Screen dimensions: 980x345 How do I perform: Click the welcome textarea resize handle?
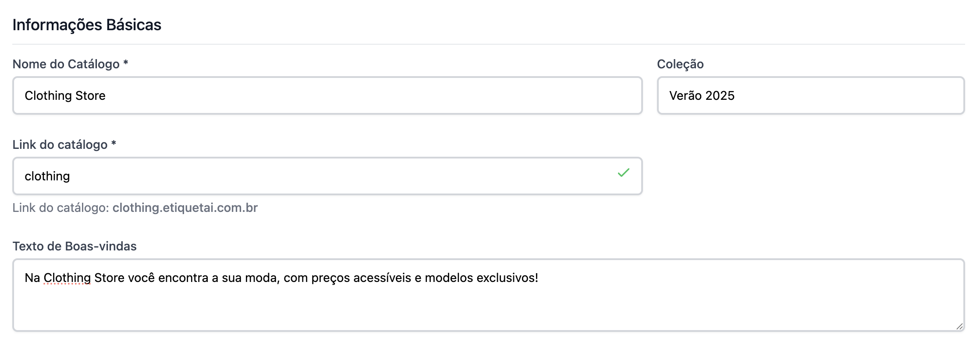click(959, 326)
